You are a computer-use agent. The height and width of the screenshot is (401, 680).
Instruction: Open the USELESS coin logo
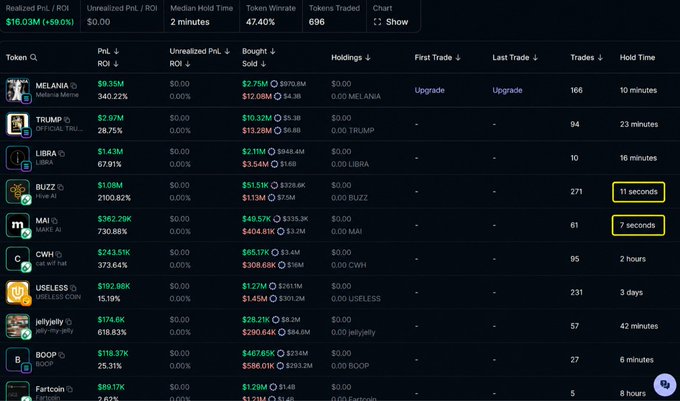[17, 292]
